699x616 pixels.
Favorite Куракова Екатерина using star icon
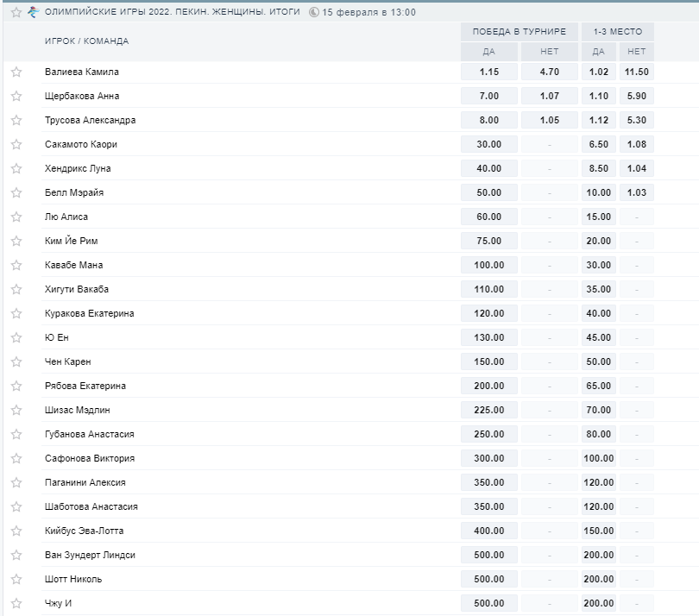[16, 314]
